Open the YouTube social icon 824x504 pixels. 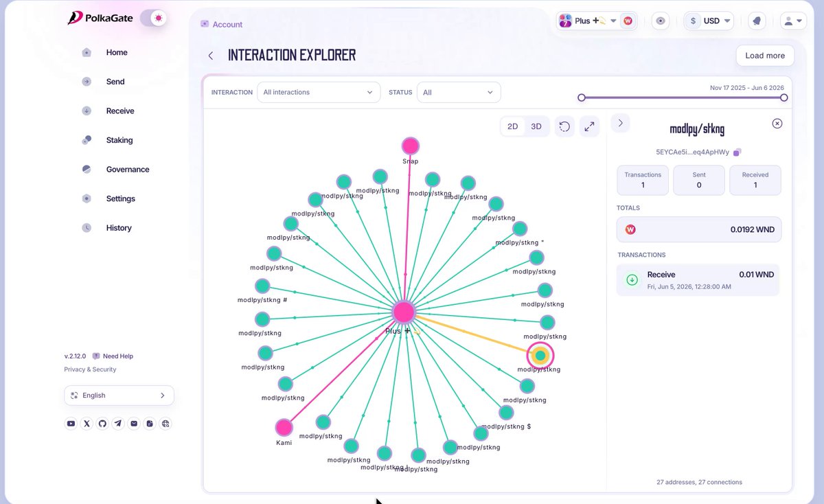[71, 424]
